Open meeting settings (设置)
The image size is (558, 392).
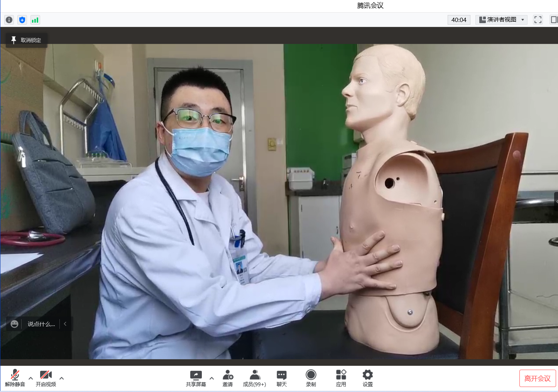pyautogui.click(x=367, y=378)
